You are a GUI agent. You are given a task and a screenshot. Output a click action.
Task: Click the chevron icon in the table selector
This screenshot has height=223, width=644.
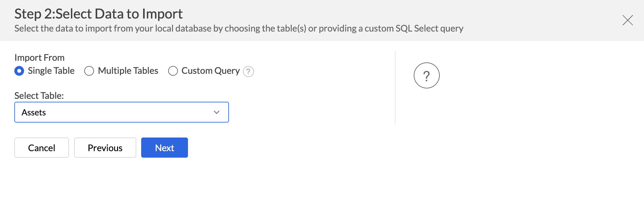pyautogui.click(x=216, y=112)
